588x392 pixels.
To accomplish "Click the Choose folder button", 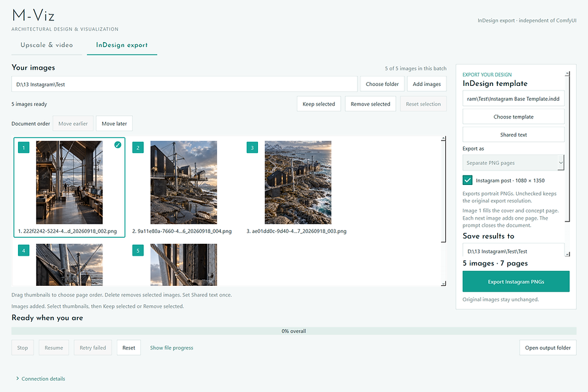I will (x=382, y=84).
